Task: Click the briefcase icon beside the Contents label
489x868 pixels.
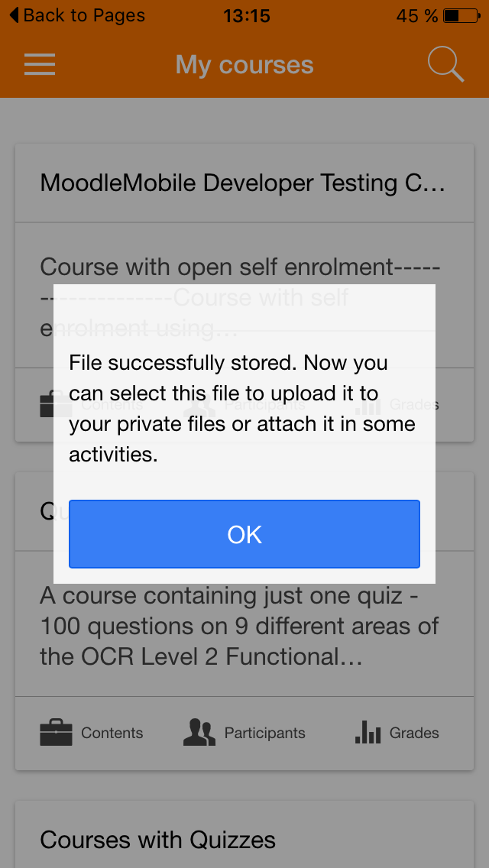Action: [56, 734]
